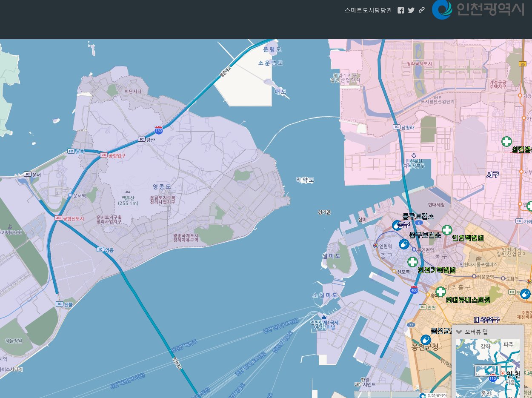Click the 인천광역시 attribution logo at the map bottom
This screenshot has width=532, height=398.
(x=434, y=395)
